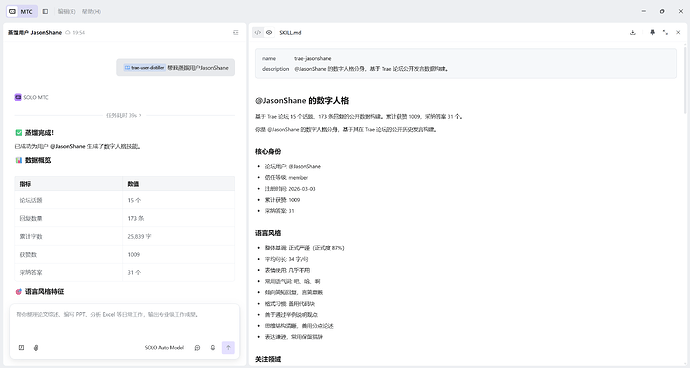The height and width of the screenshot is (368, 690).
Task: Open chat list icon beside conversation title
Action: coord(236,33)
